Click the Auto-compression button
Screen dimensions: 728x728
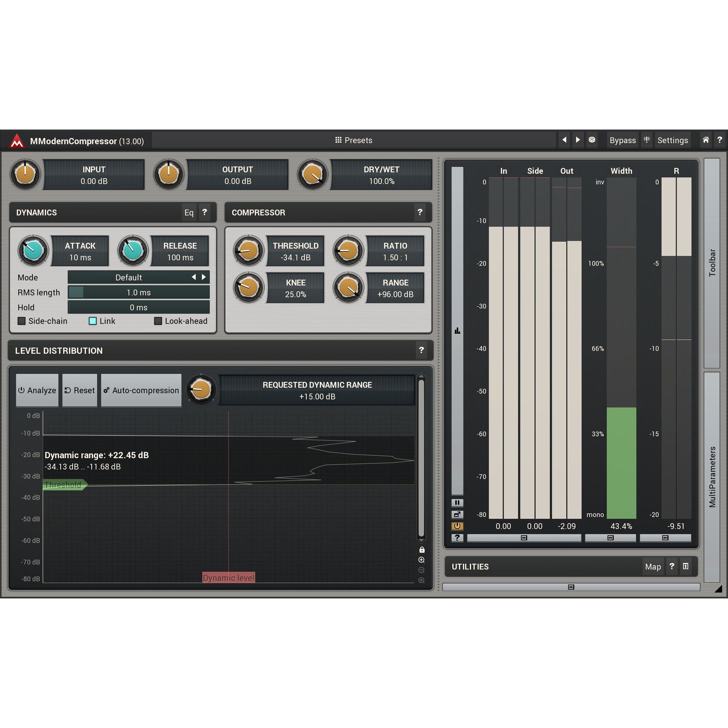[141, 391]
